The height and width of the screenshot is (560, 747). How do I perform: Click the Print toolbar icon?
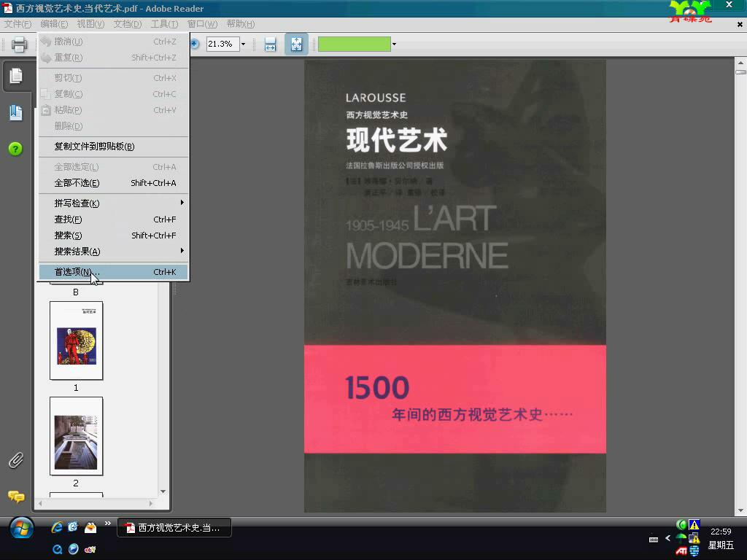pyautogui.click(x=19, y=44)
